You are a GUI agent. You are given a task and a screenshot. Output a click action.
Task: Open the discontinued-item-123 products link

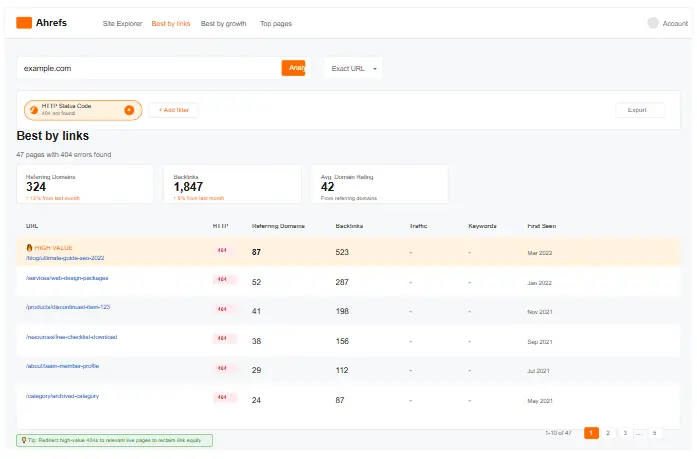[x=68, y=307]
